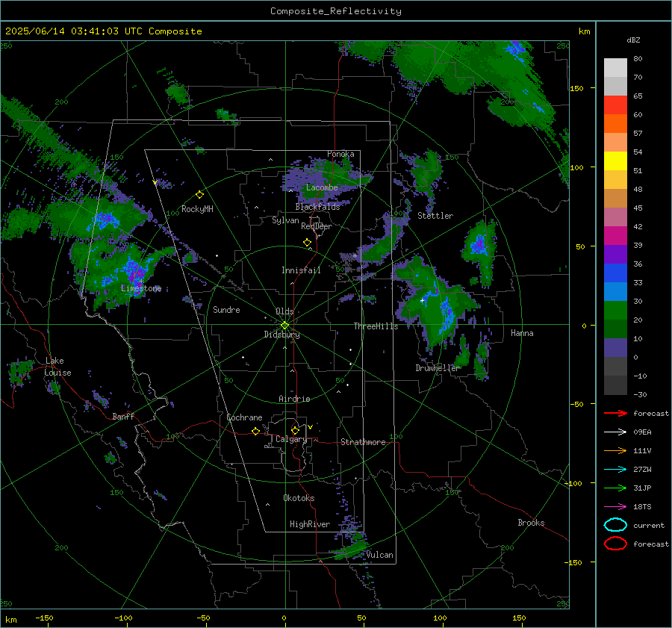Image resolution: width=672 pixels, height=628 pixels.
Task: Click the red forecast arrow in legend
Action: [x=615, y=413]
